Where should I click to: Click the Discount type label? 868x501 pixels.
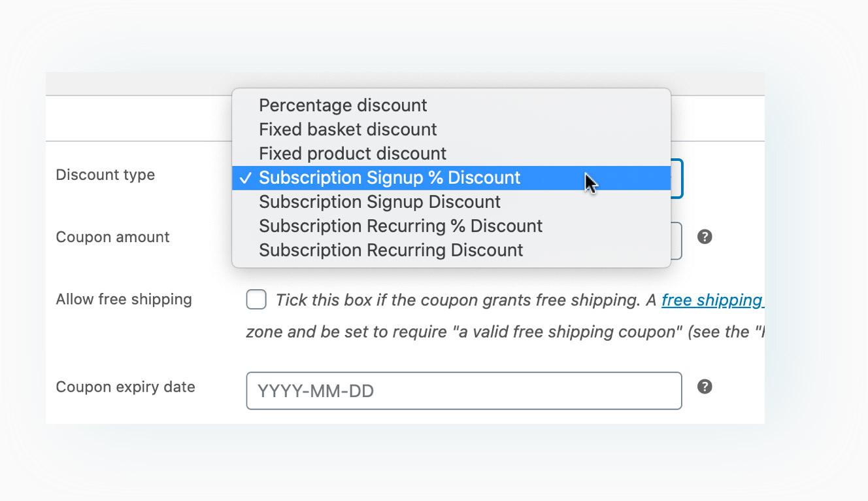click(x=105, y=175)
